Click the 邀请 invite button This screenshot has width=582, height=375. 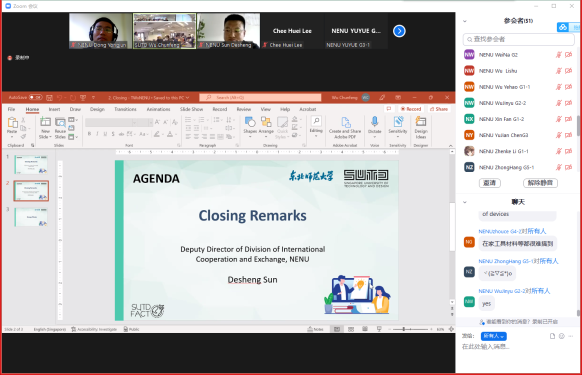490,183
